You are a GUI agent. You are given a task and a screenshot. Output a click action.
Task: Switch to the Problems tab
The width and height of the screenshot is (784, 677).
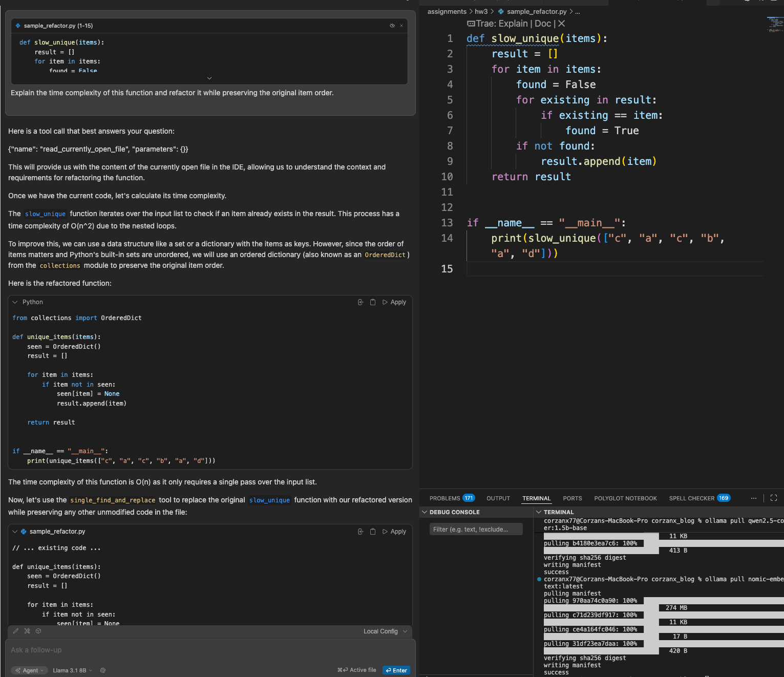(x=452, y=498)
